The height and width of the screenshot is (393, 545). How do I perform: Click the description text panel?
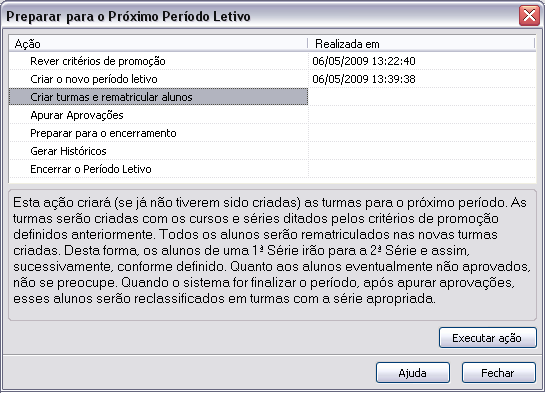272,255
